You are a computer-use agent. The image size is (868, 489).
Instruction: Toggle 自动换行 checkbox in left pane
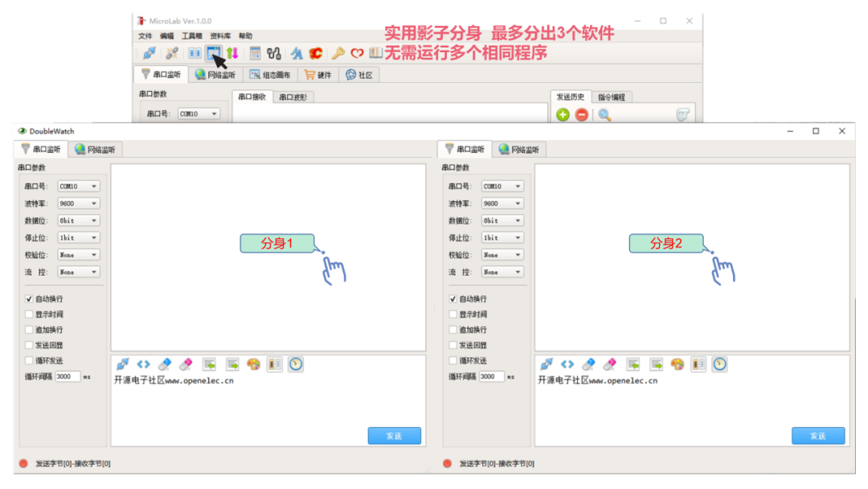[x=29, y=298]
